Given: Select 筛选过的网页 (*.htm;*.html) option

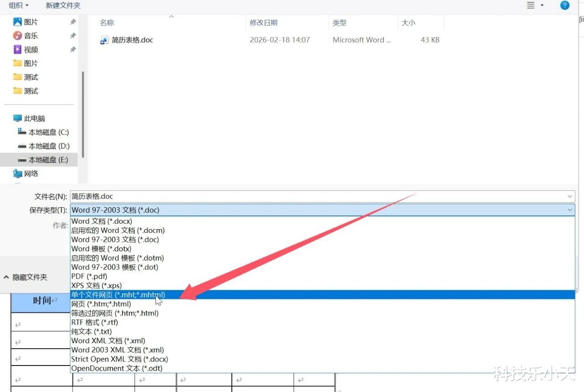Looking at the screenshot, I should (x=323, y=313).
